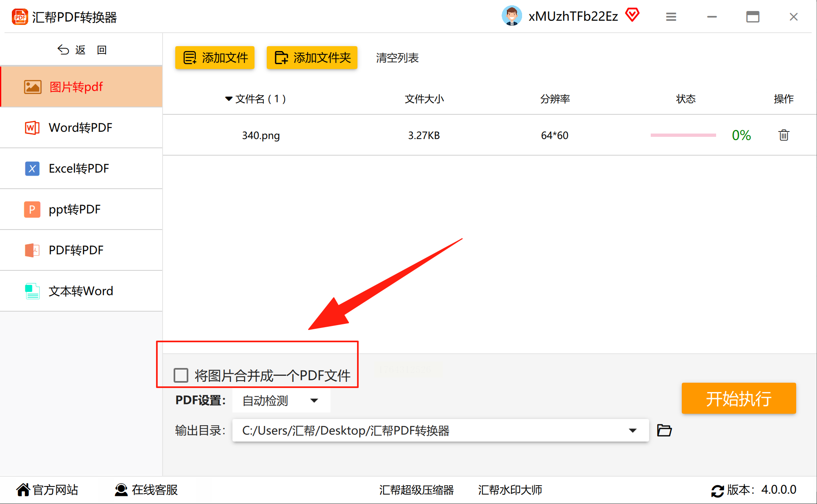The width and height of the screenshot is (817, 504).
Task: Select Word转PDF in the sidebar
Action: 81,127
